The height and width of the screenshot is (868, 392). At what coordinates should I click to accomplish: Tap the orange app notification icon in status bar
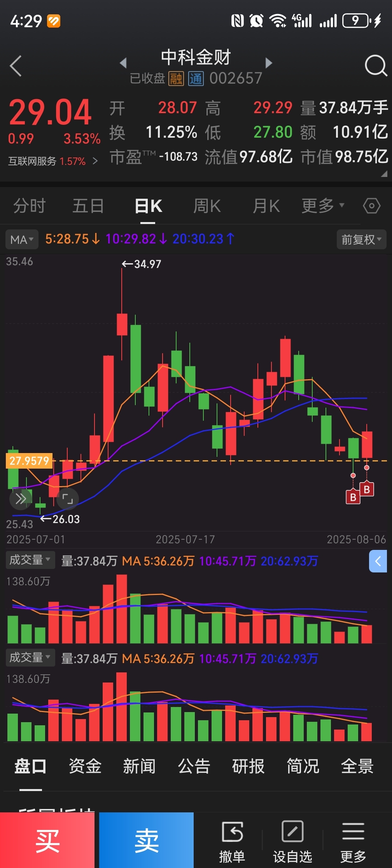coord(54,21)
